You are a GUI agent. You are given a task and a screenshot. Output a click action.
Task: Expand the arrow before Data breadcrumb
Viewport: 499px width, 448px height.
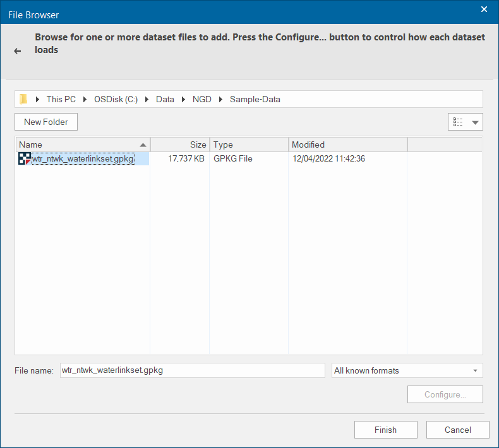tap(147, 100)
